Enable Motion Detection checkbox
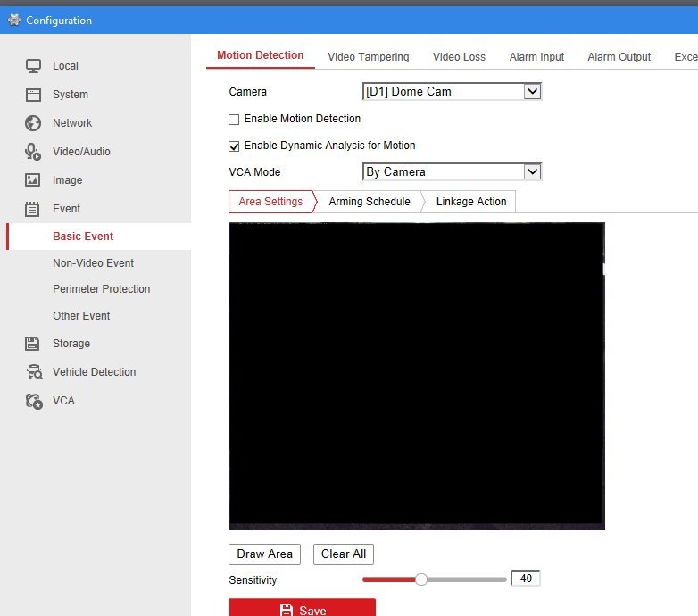Screen dimensions: 698x616 [x=234, y=119]
